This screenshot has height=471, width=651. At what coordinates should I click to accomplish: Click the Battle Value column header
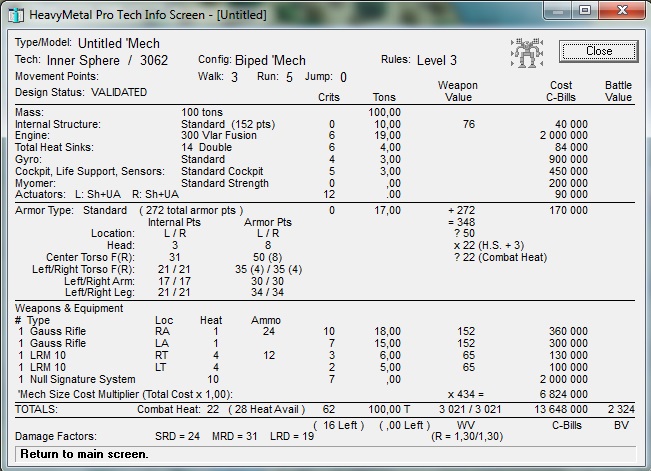[618, 92]
